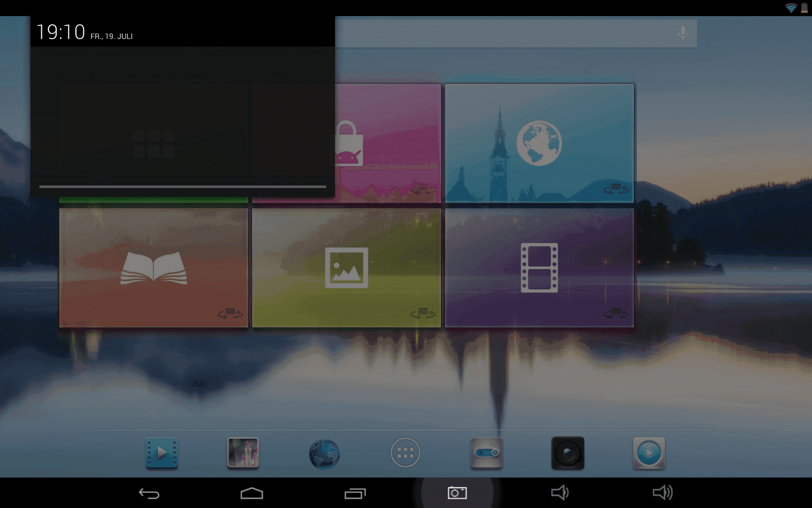Tap the volume up speaker icon

663,492
